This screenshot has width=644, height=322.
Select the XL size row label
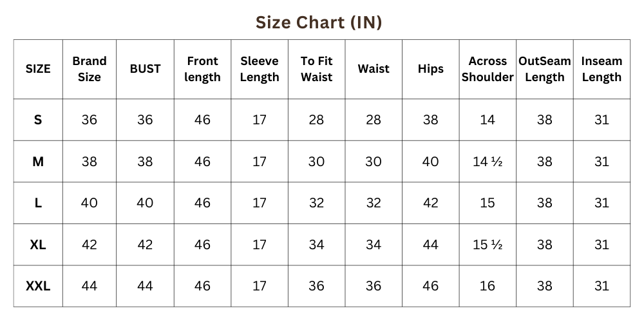[x=38, y=245]
